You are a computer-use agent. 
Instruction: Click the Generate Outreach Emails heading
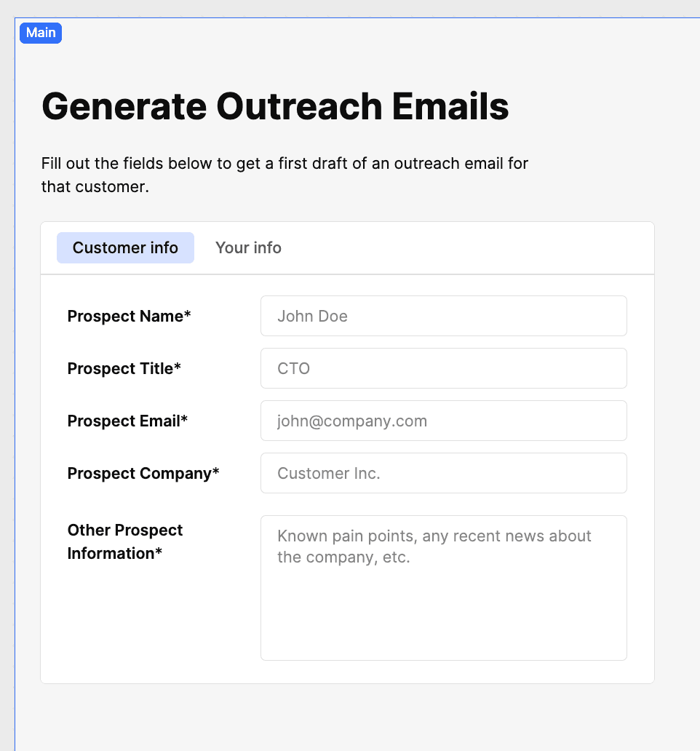(x=275, y=106)
